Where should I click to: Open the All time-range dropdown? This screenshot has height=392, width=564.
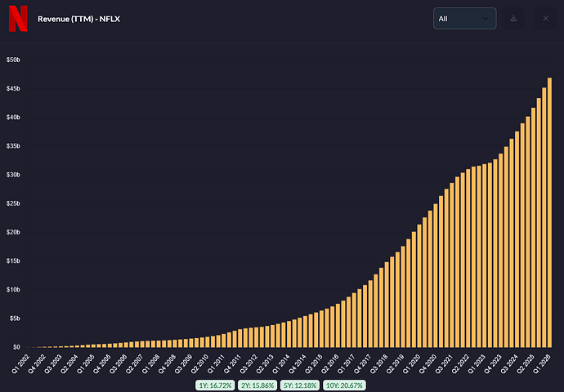click(465, 18)
